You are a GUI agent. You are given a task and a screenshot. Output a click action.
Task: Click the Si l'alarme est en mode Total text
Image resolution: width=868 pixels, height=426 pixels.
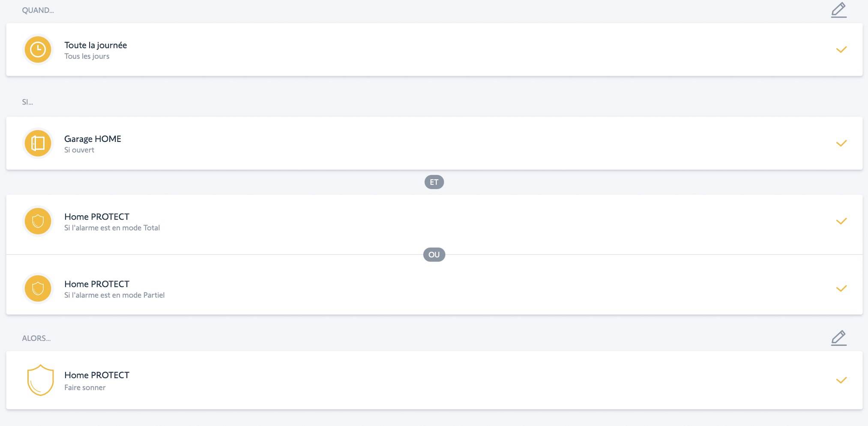(112, 228)
